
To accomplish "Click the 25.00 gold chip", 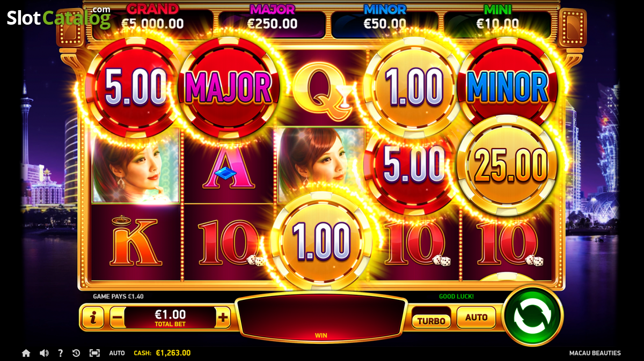I will tap(507, 166).
